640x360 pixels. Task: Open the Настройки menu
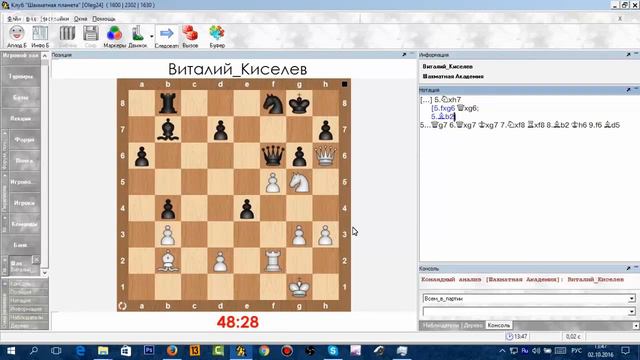(x=55, y=19)
